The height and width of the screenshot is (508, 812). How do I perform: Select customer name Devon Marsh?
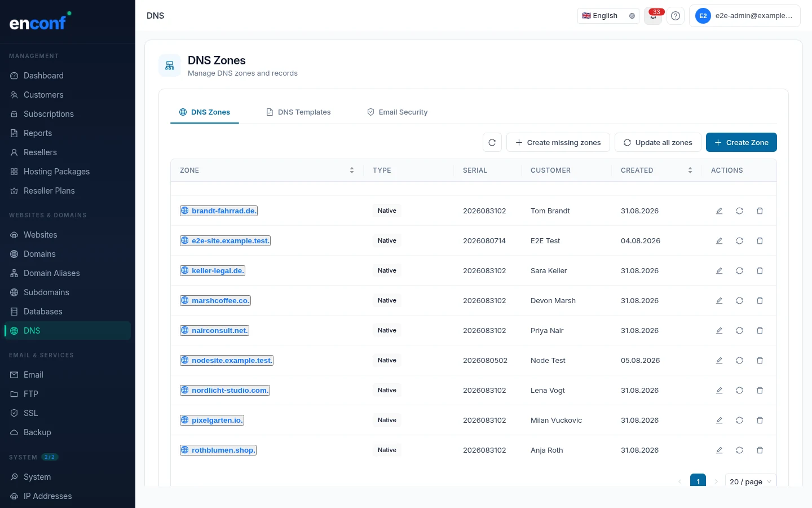coord(553,300)
